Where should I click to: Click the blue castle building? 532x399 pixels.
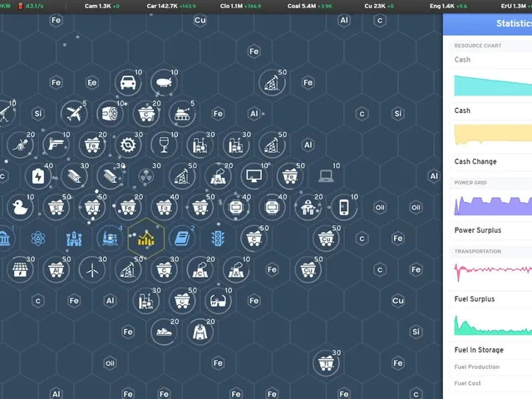tap(74, 239)
